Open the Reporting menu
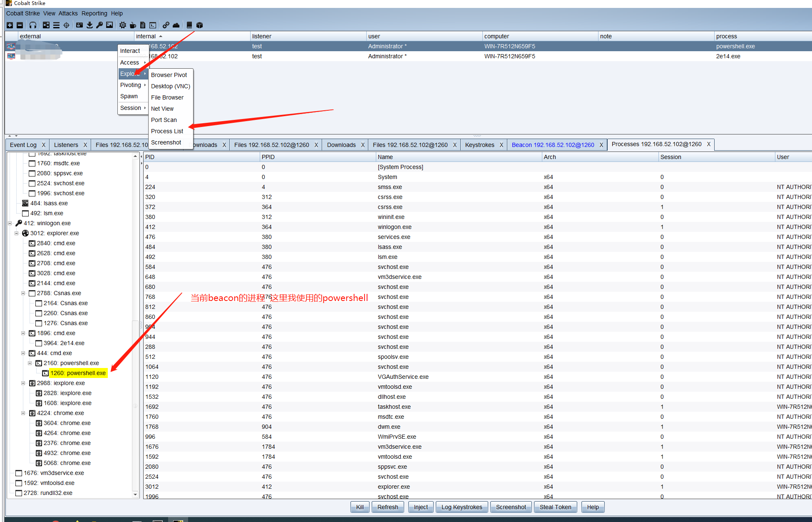Image resolution: width=812 pixels, height=522 pixels. coord(94,13)
